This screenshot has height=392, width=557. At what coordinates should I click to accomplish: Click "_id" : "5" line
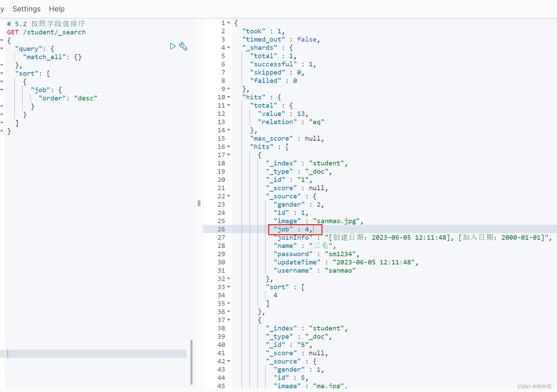289,345
